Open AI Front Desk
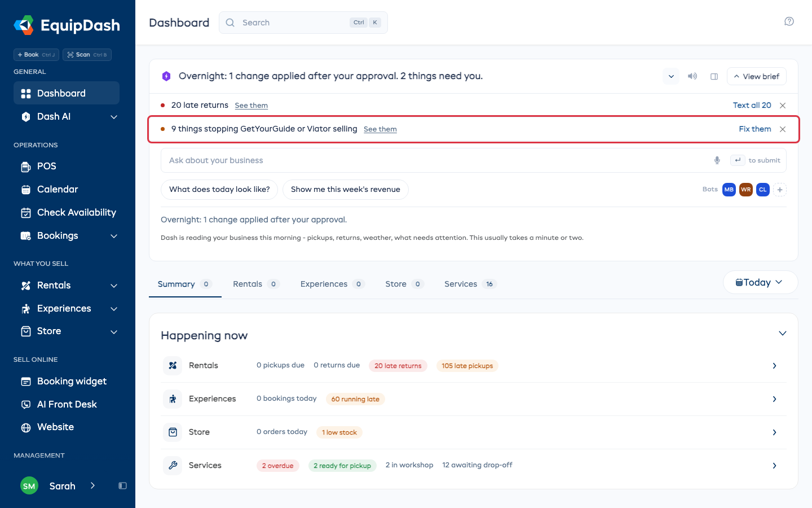Image resolution: width=812 pixels, height=508 pixels. coord(67,405)
